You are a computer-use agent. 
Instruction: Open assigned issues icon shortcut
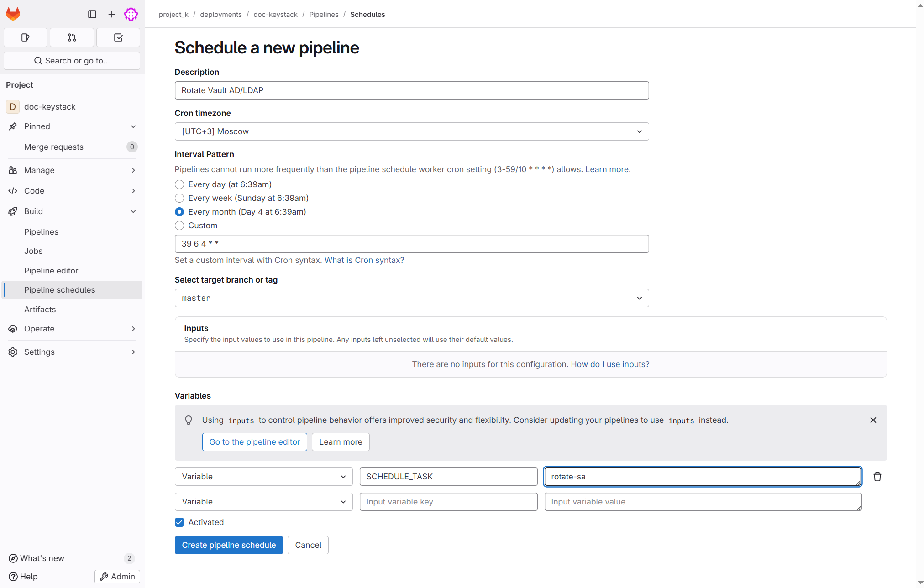click(x=26, y=37)
